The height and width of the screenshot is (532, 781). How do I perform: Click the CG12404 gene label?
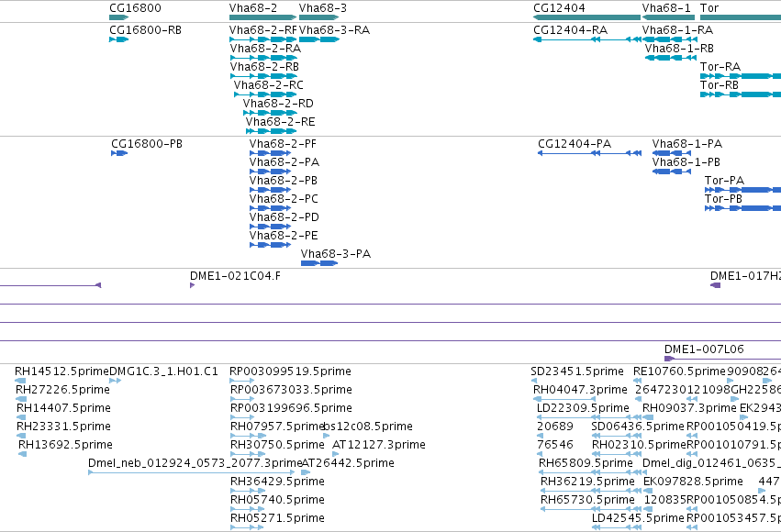[559, 8]
